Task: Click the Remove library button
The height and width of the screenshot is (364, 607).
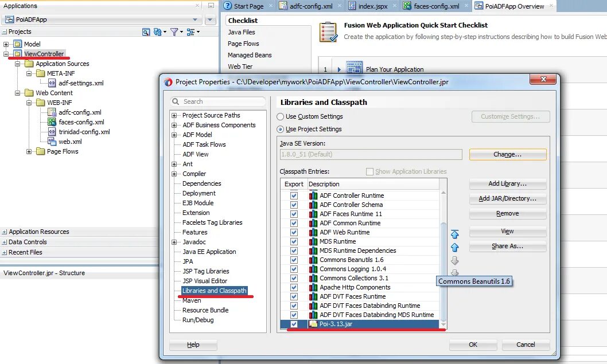Action: pyautogui.click(x=508, y=213)
